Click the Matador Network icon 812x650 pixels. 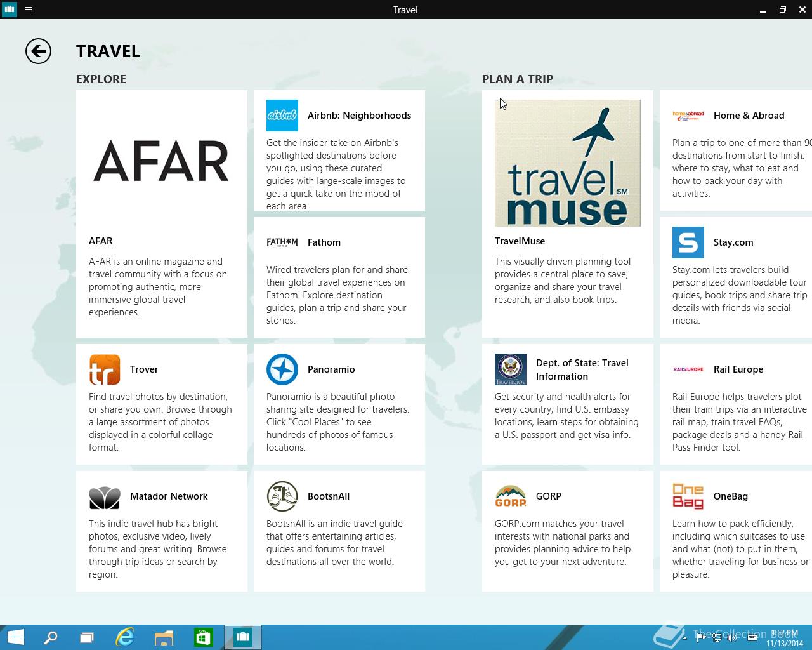point(105,498)
